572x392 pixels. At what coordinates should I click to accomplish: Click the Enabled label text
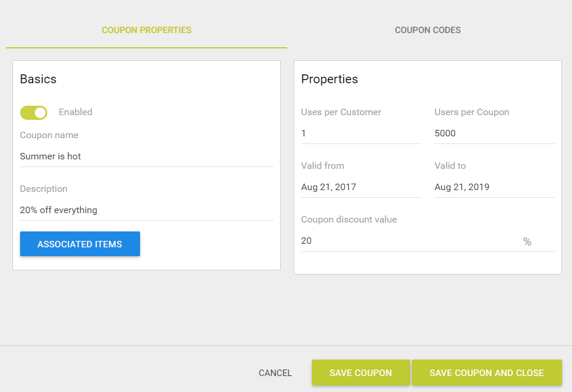pos(76,112)
